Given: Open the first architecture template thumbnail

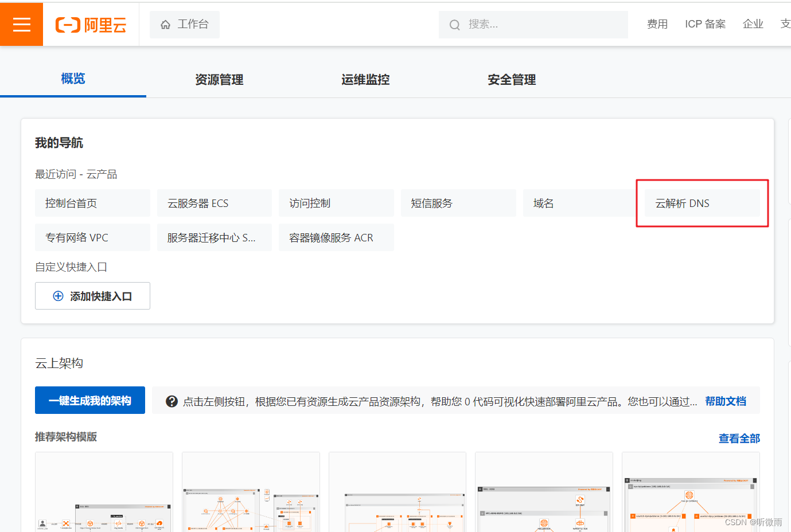Looking at the screenshot, I should [104, 492].
